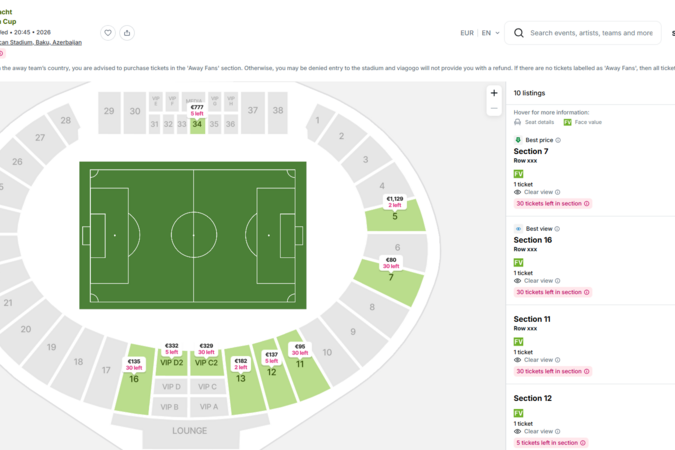Screen dimensions: 675x450
Task: Select section 16 priced at €135
Action: coord(134,379)
